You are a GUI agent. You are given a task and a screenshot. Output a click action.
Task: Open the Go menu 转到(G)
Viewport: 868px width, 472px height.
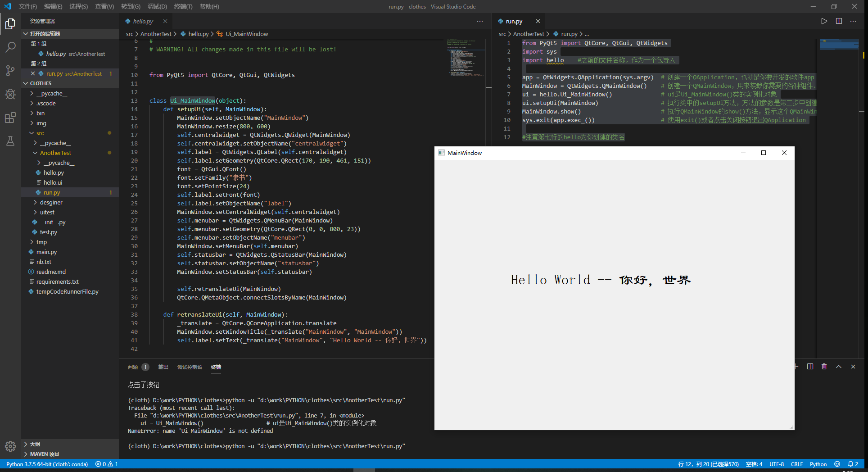(131, 6)
